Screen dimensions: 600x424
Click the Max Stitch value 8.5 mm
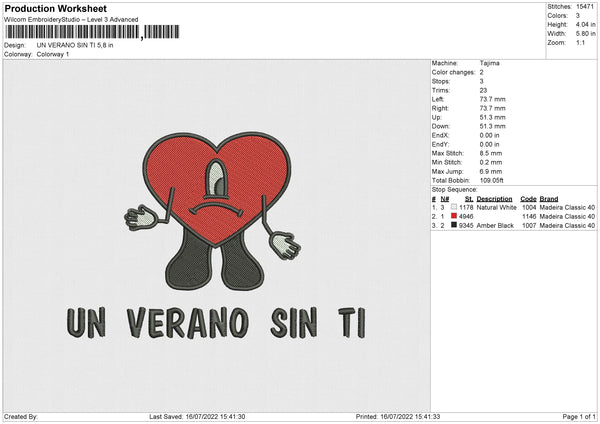(x=491, y=153)
